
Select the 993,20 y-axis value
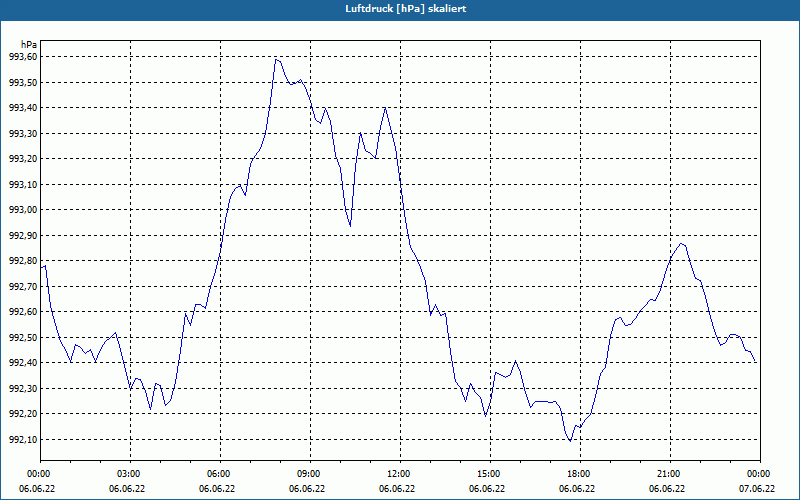pyautogui.click(x=23, y=159)
